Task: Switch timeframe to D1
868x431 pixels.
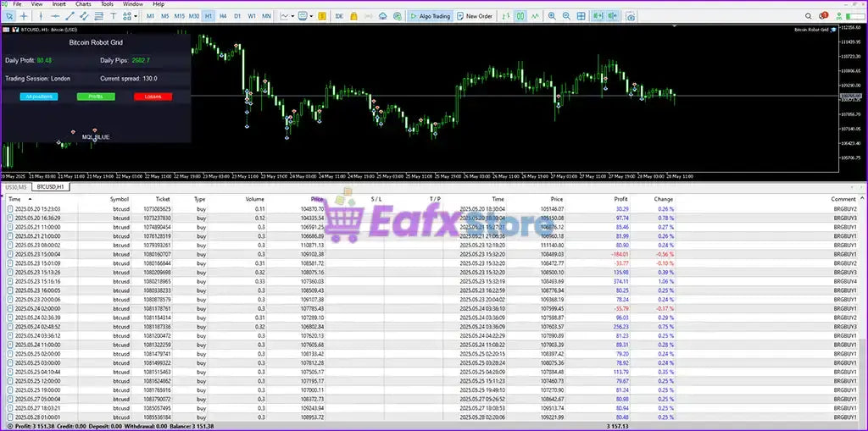Action: 237,16
